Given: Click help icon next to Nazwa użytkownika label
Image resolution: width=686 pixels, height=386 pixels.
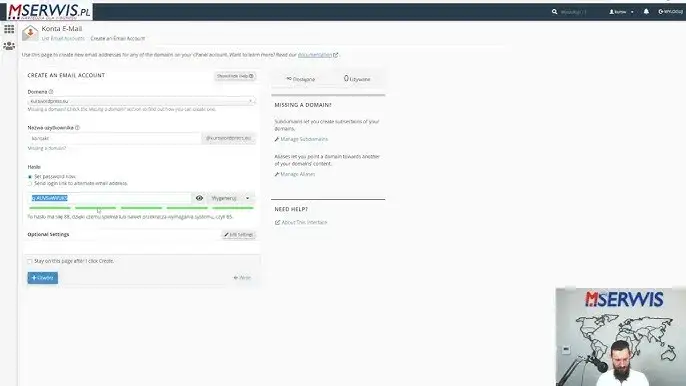Looking at the screenshot, I should [x=77, y=128].
